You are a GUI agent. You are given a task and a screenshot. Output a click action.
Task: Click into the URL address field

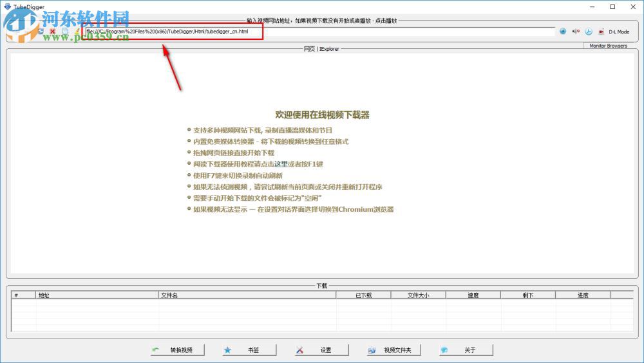[x=320, y=32]
